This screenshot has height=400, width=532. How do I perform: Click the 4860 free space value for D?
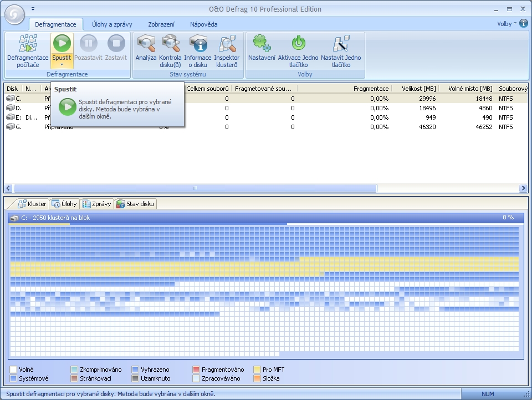tap(485, 108)
